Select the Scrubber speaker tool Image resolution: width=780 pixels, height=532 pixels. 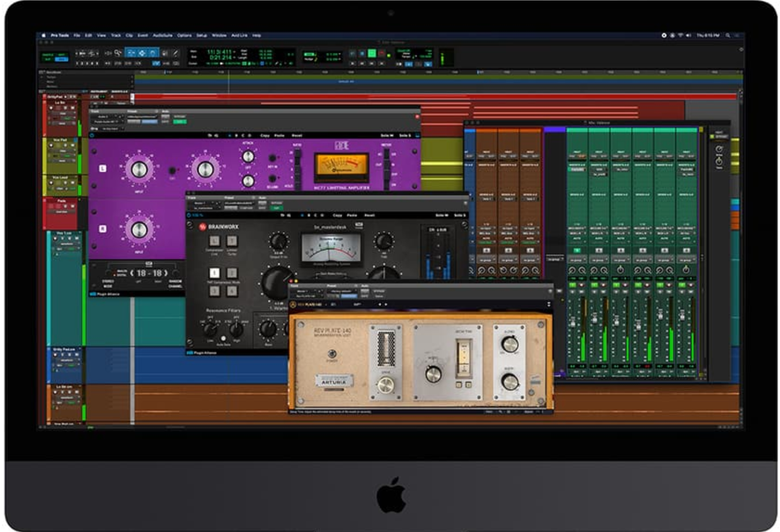[165, 53]
